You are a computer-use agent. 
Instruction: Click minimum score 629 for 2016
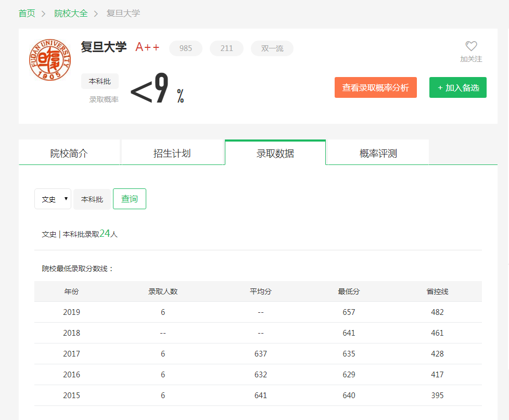(x=349, y=374)
